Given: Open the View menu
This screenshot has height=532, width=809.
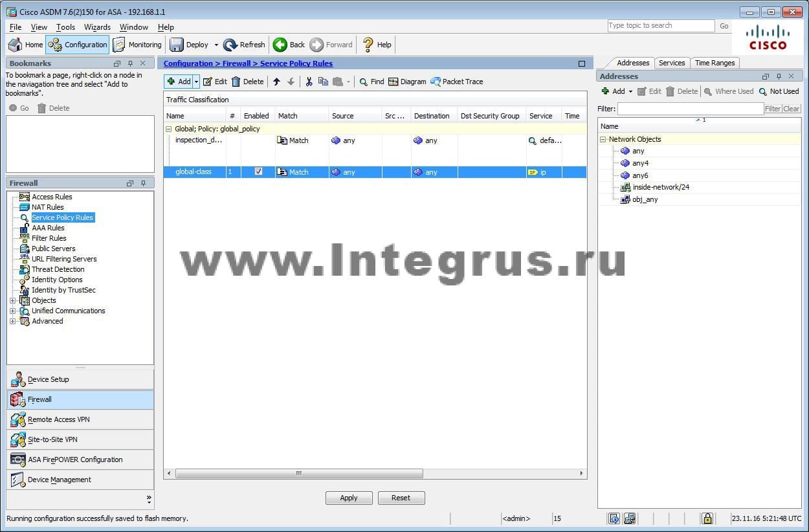Looking at the screenshot, I should click(x=39, y=27).
